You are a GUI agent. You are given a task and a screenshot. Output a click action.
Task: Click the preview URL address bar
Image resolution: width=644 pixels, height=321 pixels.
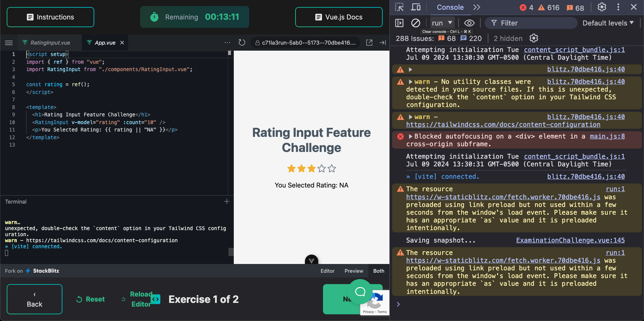(305, 43)
